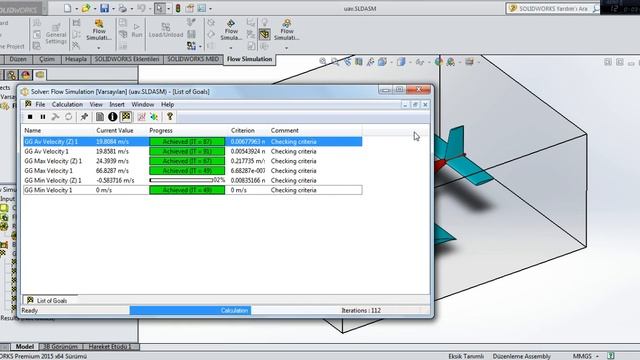
Task: Open the solver Insert menu
Action: coord(117,104)
